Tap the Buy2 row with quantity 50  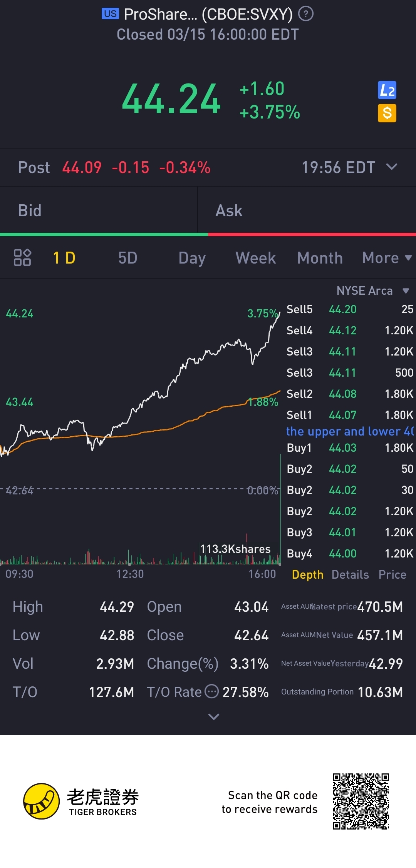point(350,469)
